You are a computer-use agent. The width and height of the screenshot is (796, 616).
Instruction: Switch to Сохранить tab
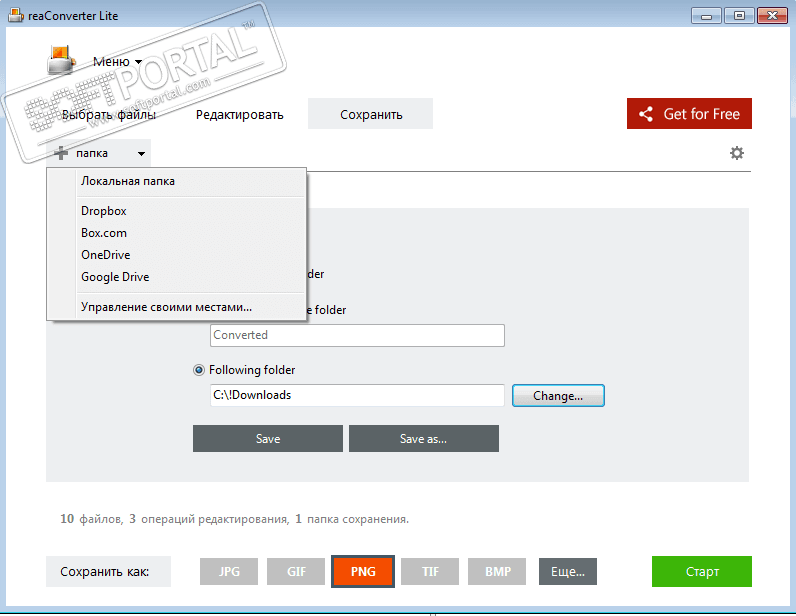coord(371,114)
